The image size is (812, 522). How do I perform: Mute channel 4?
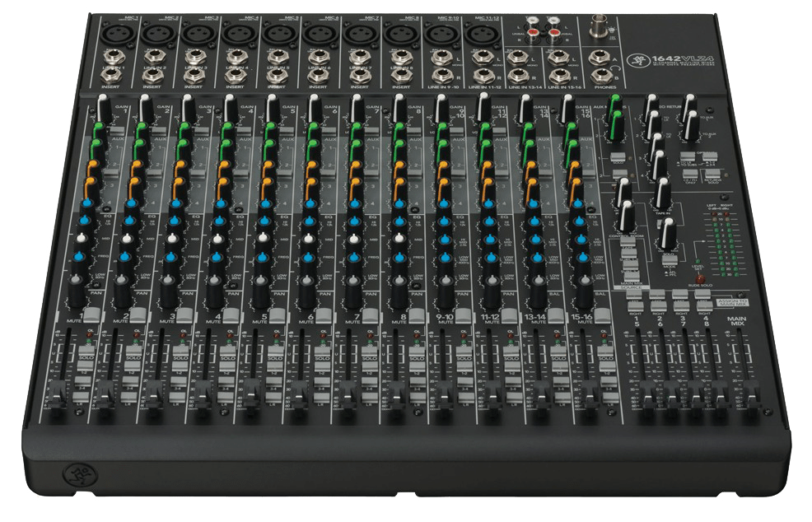point(231,315)
